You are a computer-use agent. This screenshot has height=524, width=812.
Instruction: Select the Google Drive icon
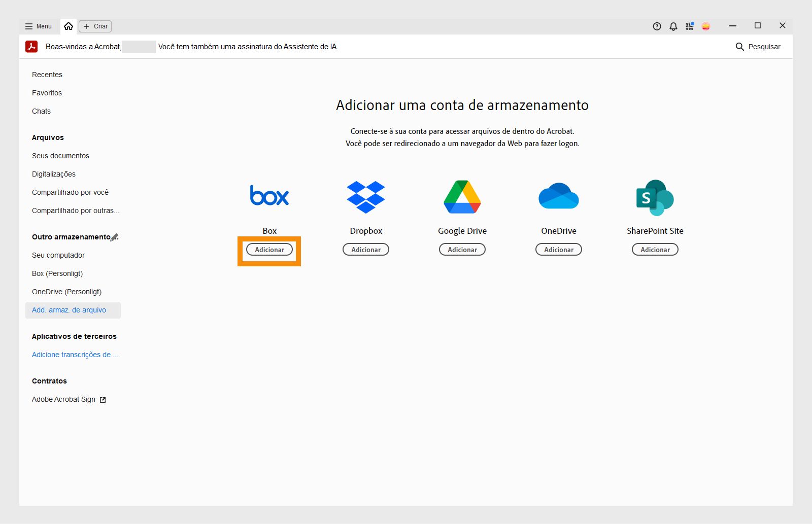click(462, 197)
